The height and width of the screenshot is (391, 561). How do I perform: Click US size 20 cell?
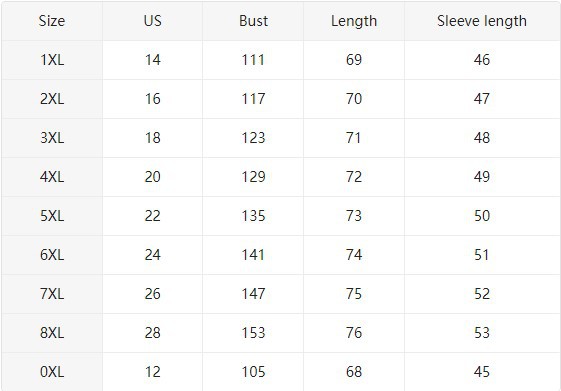[152, 177]
